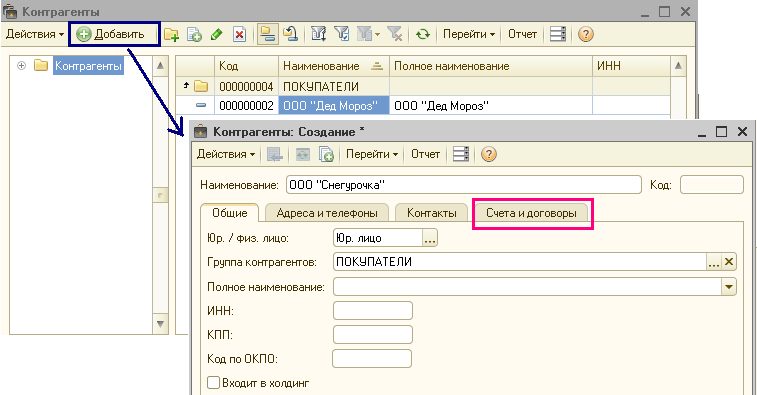
Task: Click the Код по ОКПО input field
Action: (372, 359)
